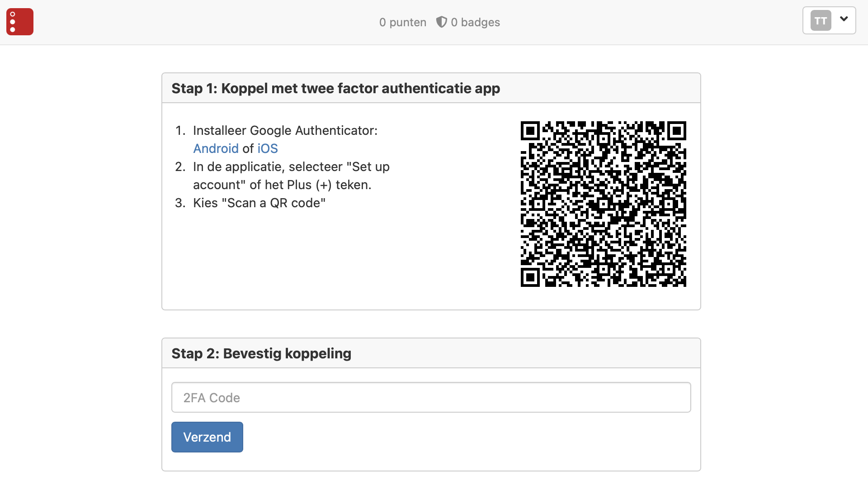The width and height of the screenshot is (868, 495).
Task: Click the shield badges icon
Action: [441, 22]
